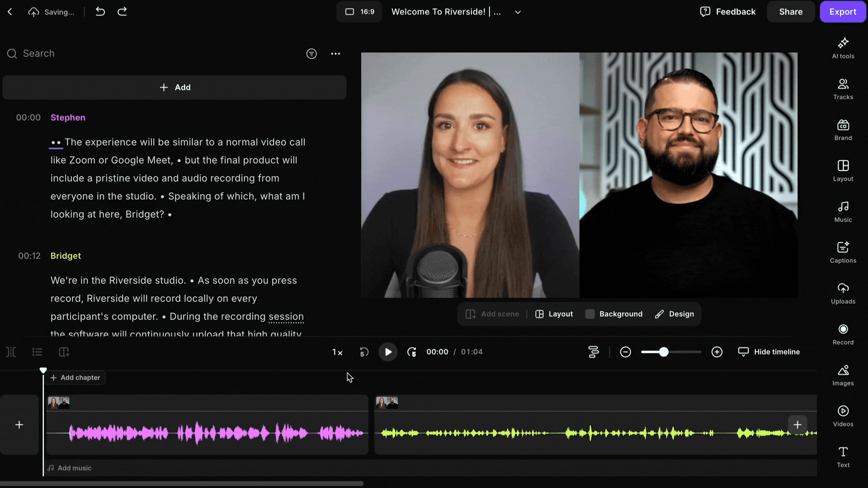Click transcript filter icon beside Search
Screen dimensions: 868x488
[311, 54]
